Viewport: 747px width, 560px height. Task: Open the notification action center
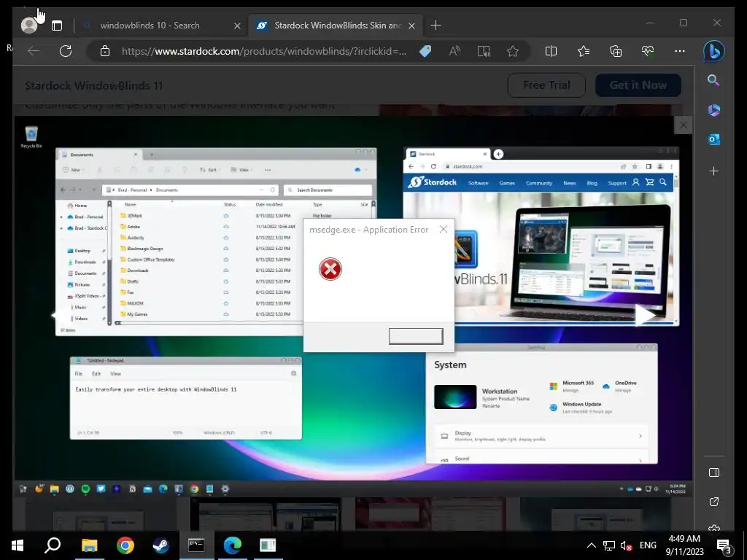click(724, 547)
